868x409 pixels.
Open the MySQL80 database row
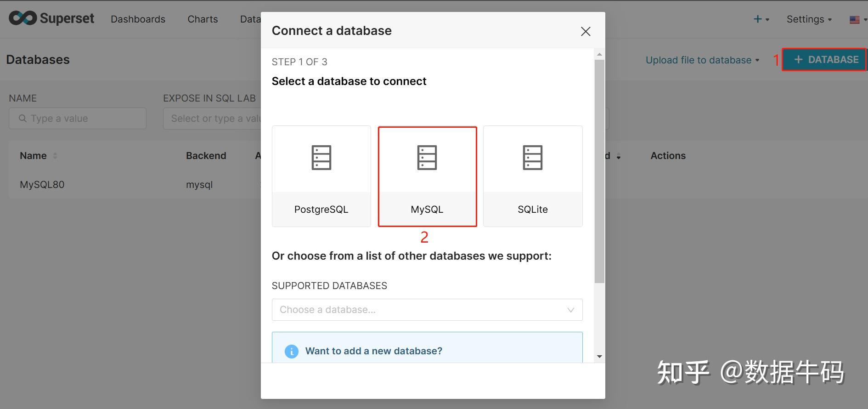42,185
